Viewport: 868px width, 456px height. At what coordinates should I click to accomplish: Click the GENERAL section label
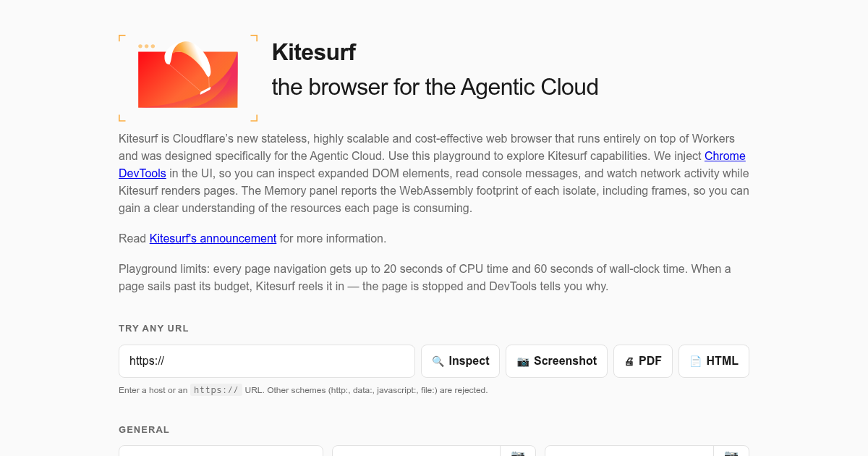[144, 429]
